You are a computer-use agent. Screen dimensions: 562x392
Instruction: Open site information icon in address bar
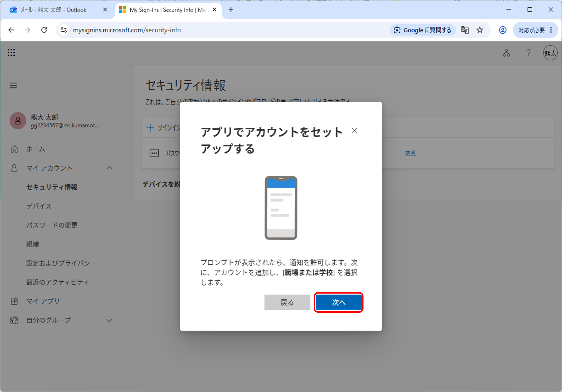(64, 30)
